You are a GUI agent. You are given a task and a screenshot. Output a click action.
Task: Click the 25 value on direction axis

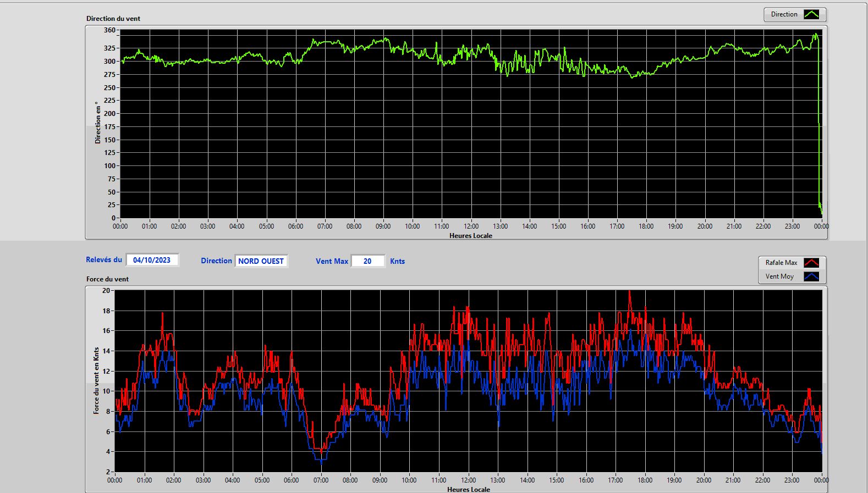tap(112, 204)
